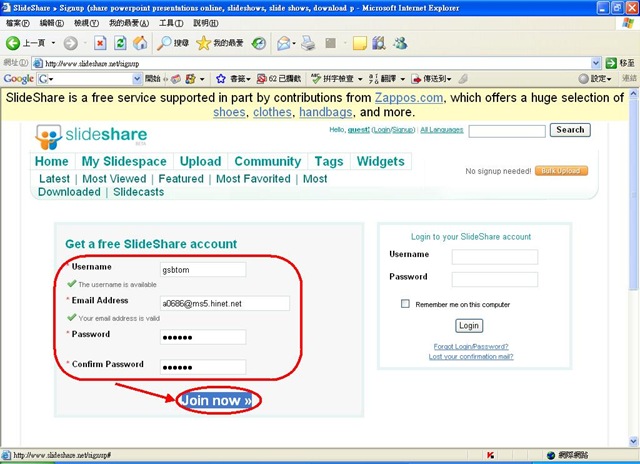The height and width of the screenshot is (464, 640).
Task: Click the yellow note toolbar icon
Action: click(360, 43)
